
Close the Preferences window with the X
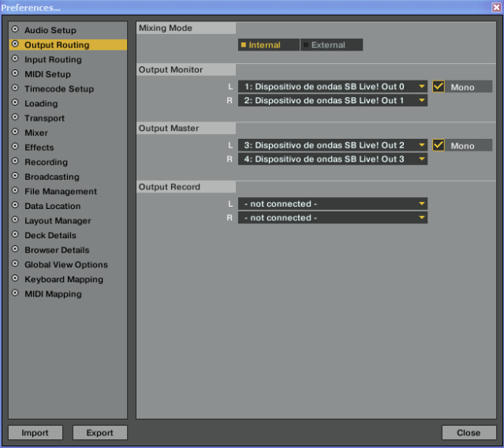[497, 7]
